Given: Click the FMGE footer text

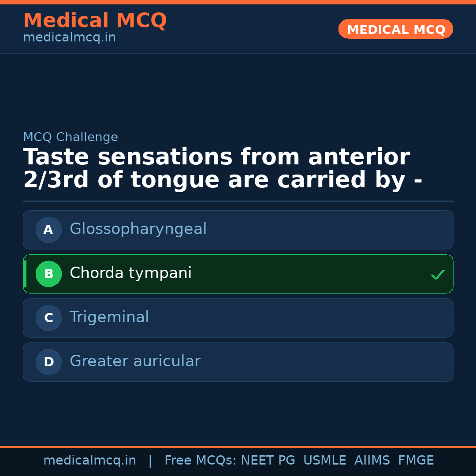Looking at the screenshot, I should (x=416, y=461).
